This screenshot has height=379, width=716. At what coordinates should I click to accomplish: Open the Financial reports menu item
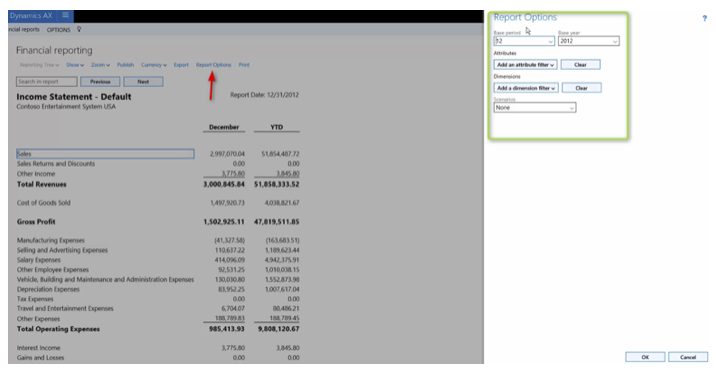click(x=24, y=29)
